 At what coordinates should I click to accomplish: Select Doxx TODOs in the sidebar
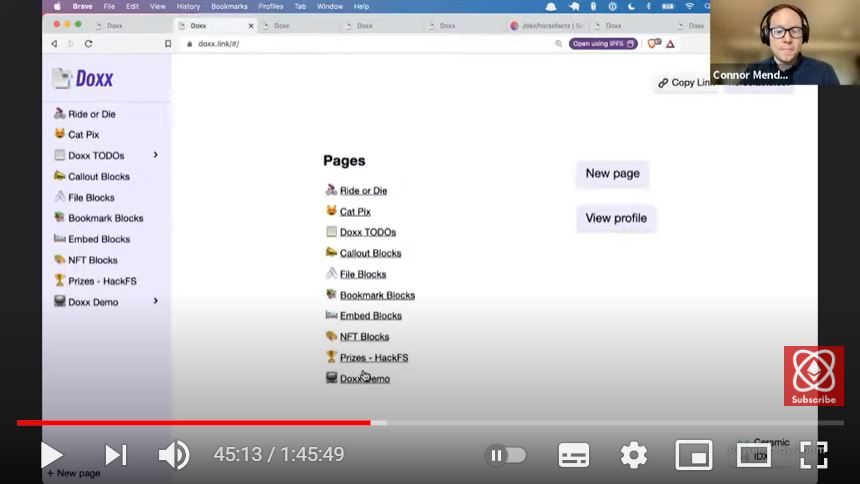pyautogui.click(x=96, y=155)
